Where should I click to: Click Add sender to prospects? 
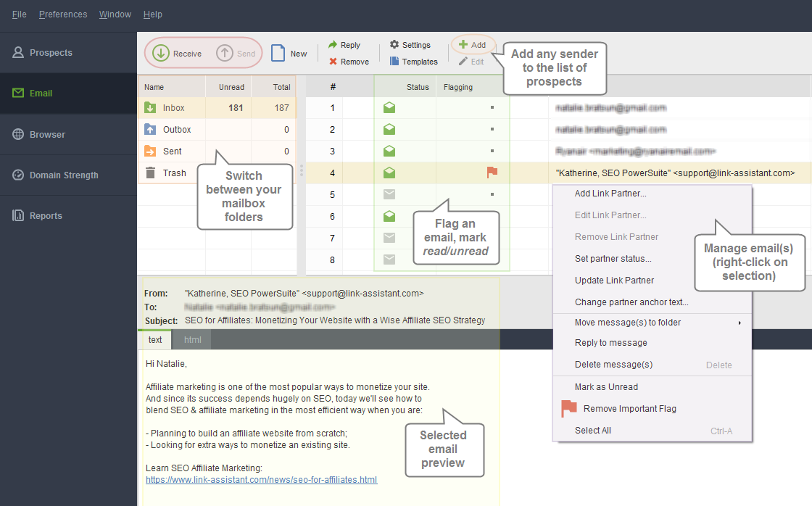(472, 45)
